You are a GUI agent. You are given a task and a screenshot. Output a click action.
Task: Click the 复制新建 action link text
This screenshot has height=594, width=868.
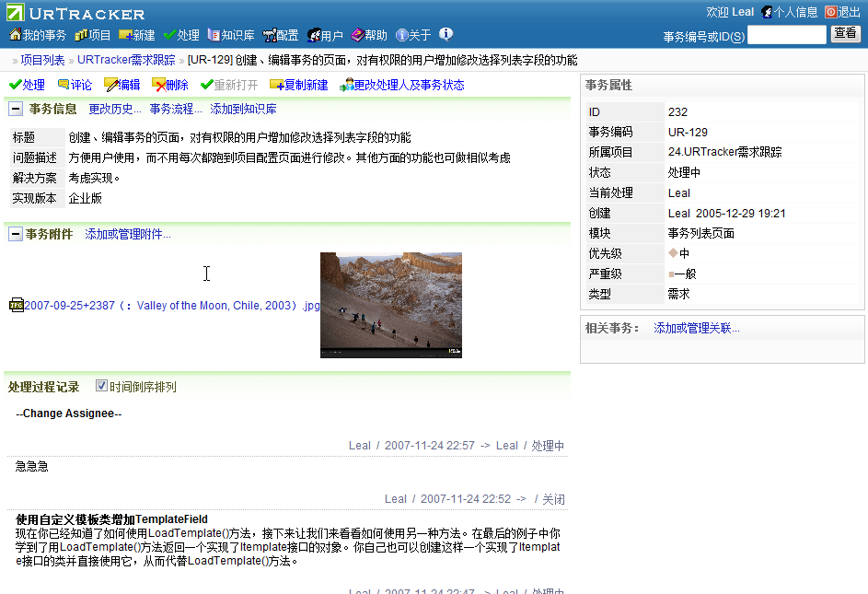(x=307, y=85)
